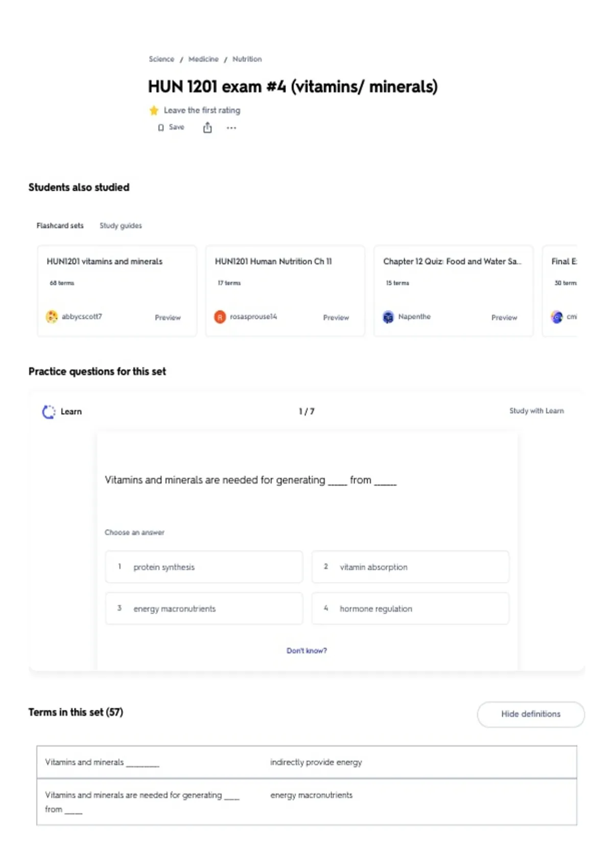Click abbycscott7's avatar icon
Screen dimensions: 613x868
[x=52, y=317]
